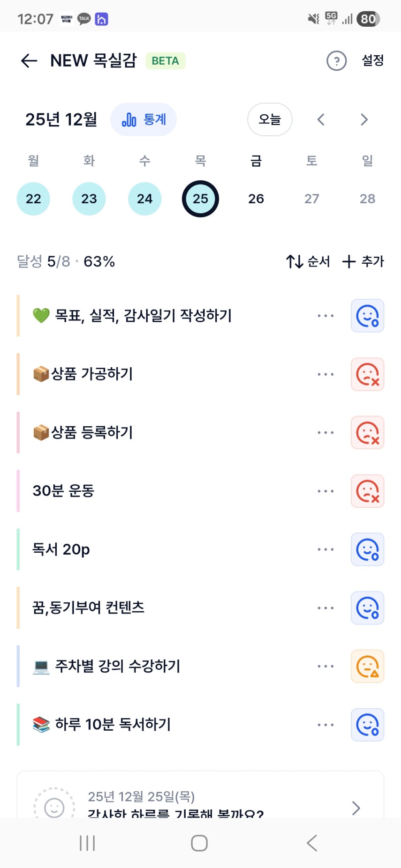This screenshot has width=401, height=868.
Task: Select date 26 in the week calendar
Action: click(x=256, y=199)
